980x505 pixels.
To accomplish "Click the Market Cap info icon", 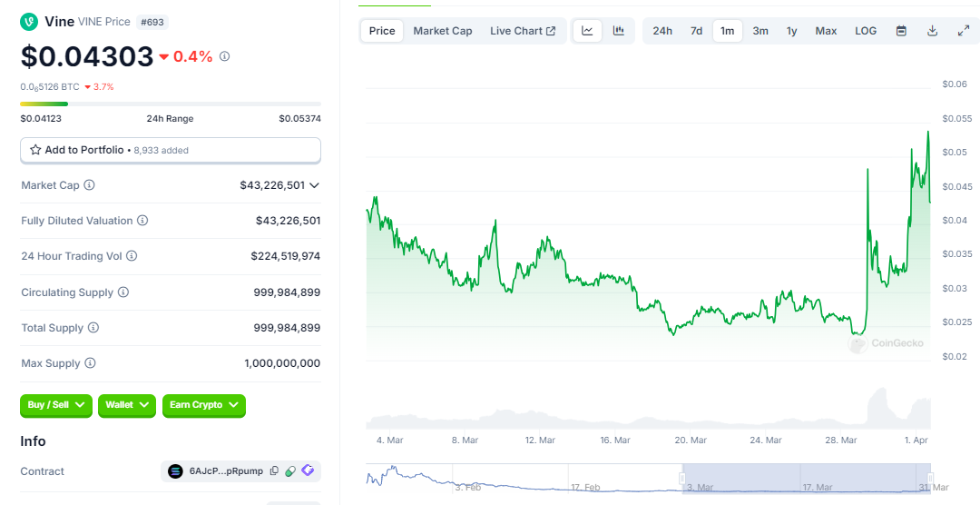I will point(90,185).
